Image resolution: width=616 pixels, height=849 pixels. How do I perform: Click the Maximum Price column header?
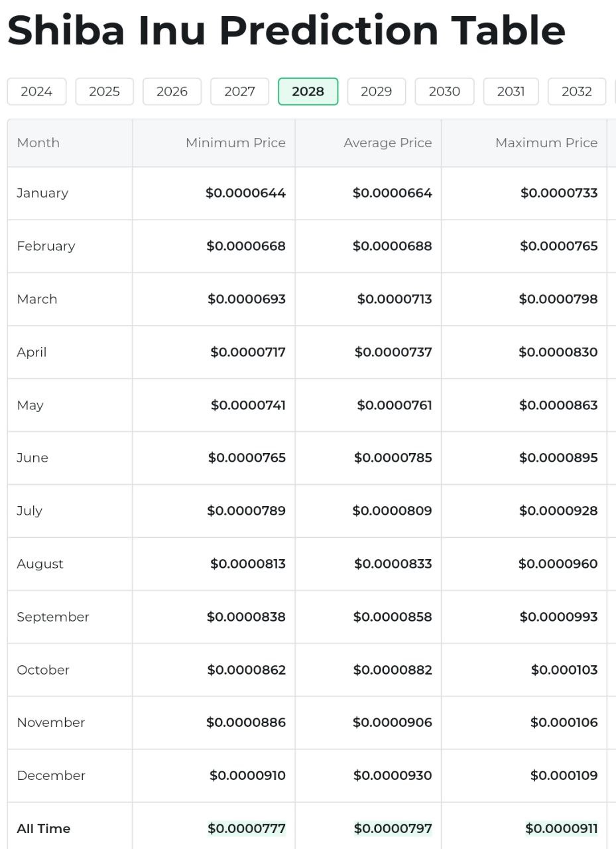[x=546, y=143]
